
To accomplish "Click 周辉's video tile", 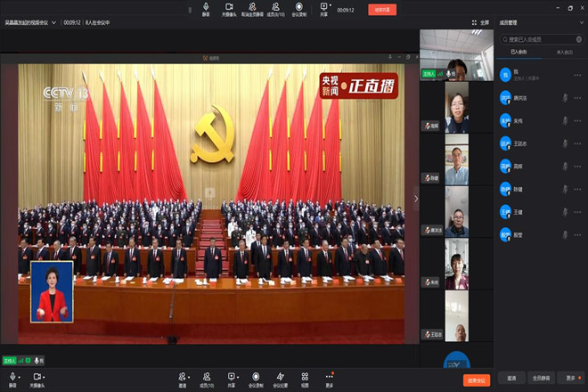I will pos(456,107).
